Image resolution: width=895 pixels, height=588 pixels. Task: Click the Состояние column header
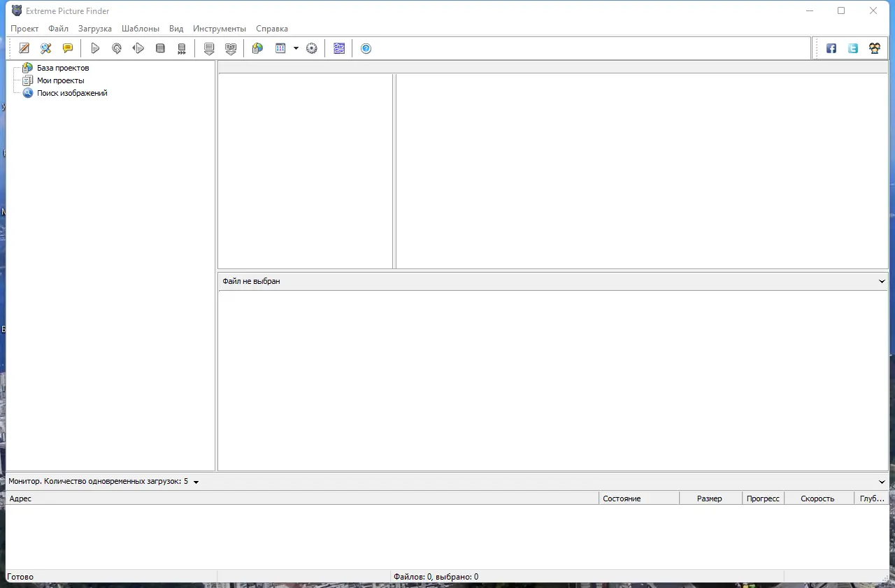(x=639, y=499)
